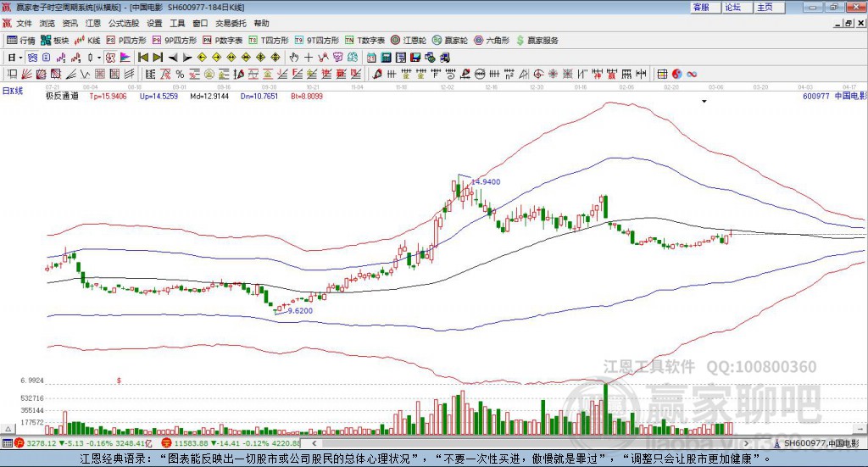
Task: Open 赢家服务 with dollar sign icon
Action: 537,41
